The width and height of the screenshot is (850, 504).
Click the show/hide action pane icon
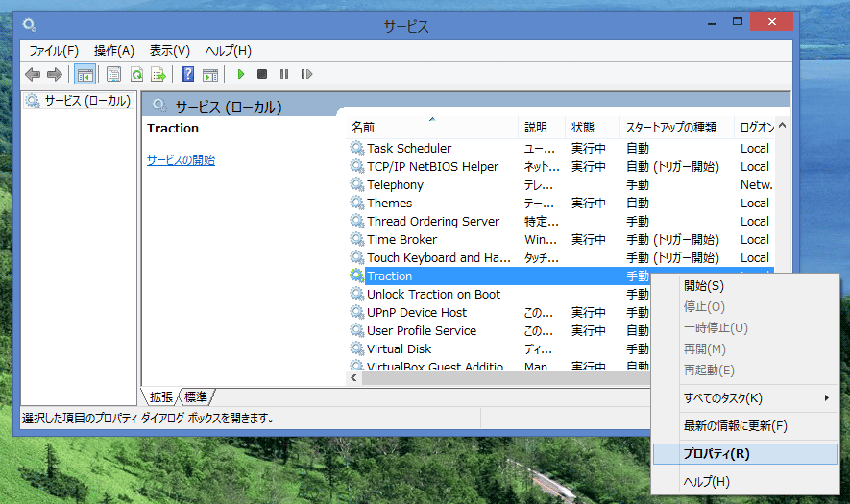click(210, 74)
